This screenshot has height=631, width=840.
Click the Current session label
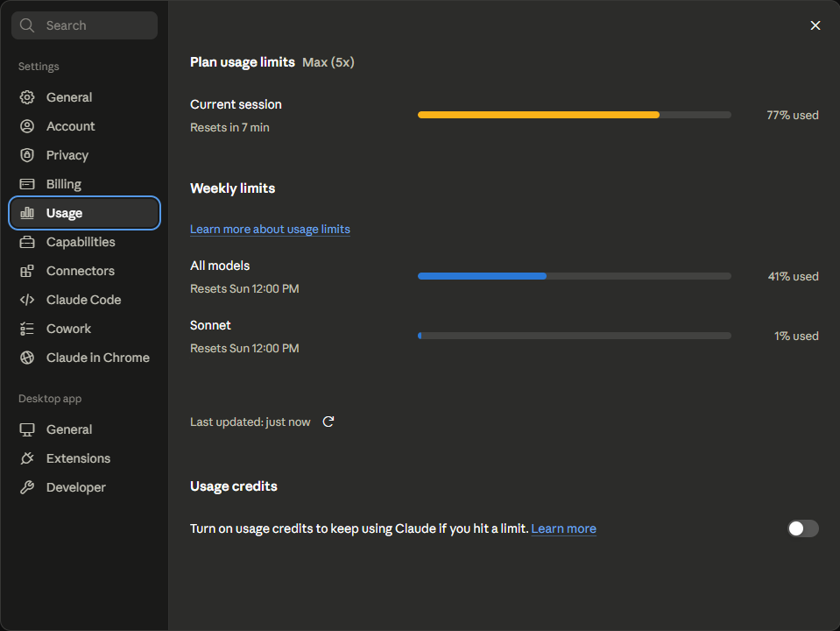pyautogui.click(x=236, y=104)
